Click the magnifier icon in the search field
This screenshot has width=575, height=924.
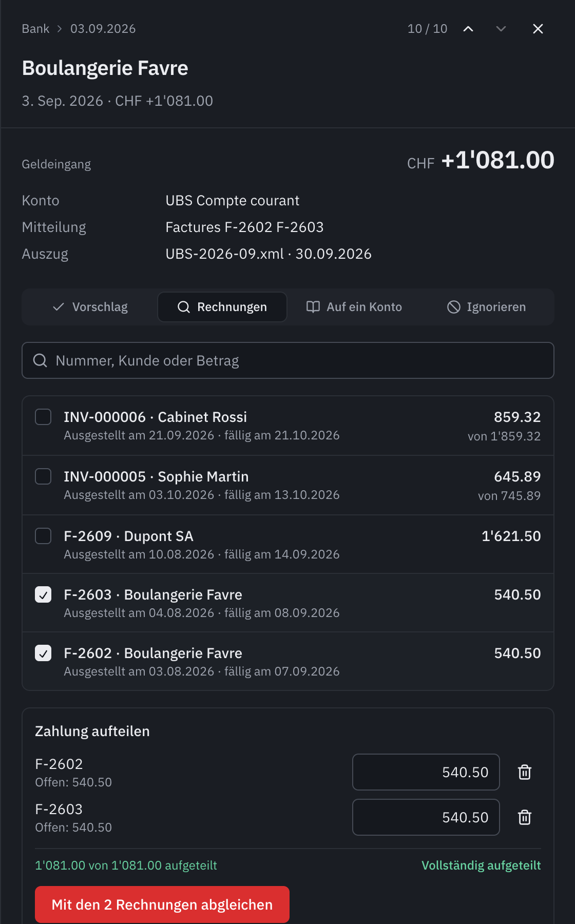click(40, 360)
